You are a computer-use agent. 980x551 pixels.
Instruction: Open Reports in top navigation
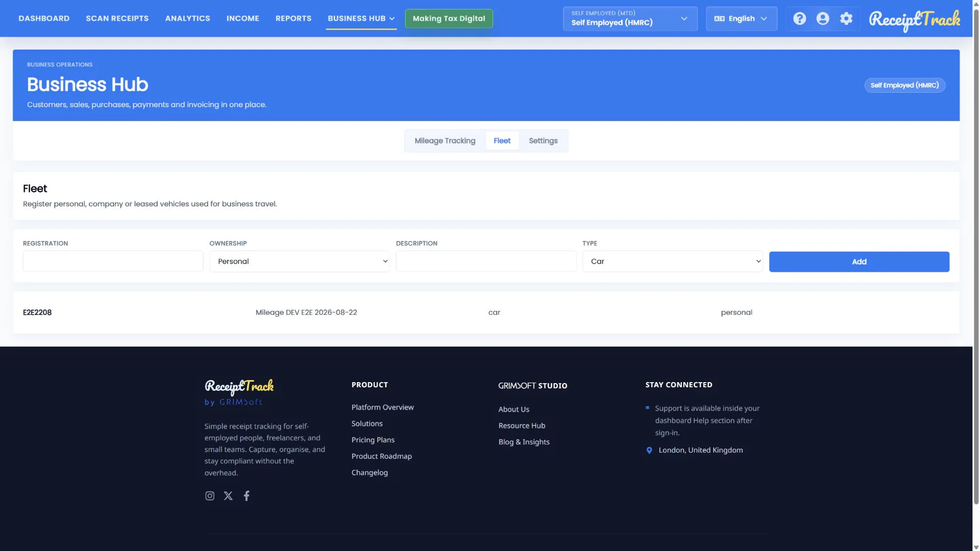tap(293, 18)
